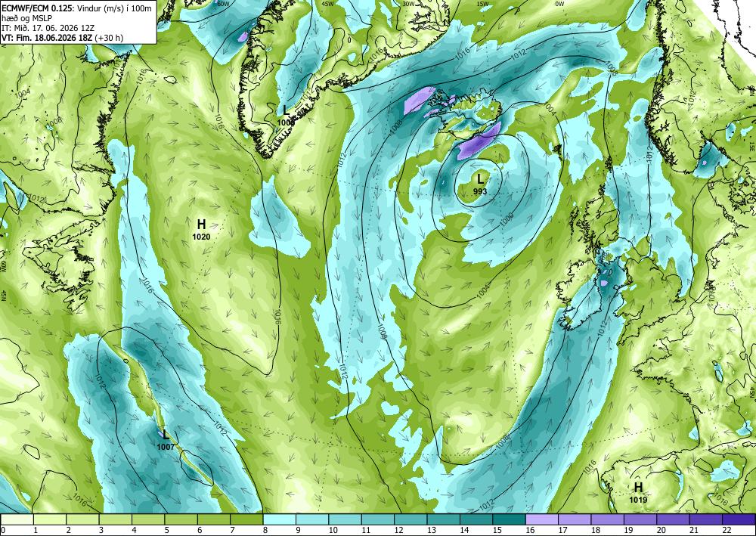Click the '1000' isobar label near the low

tap(507, 220)
